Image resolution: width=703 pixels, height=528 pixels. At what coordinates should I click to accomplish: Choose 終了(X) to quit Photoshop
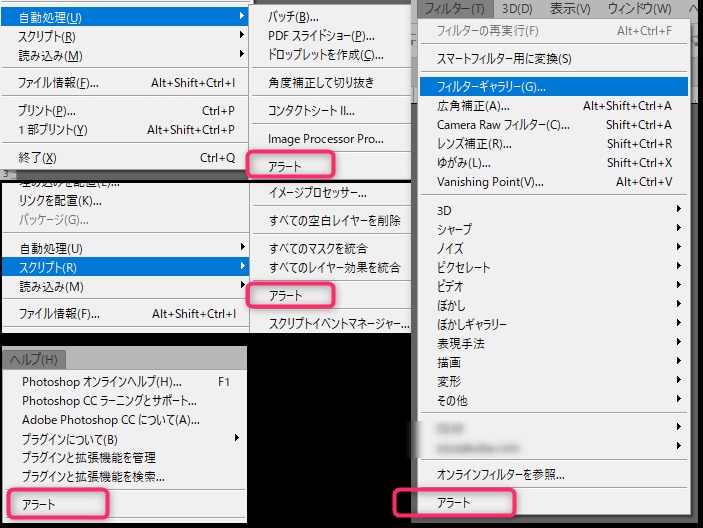pos(38,158)
